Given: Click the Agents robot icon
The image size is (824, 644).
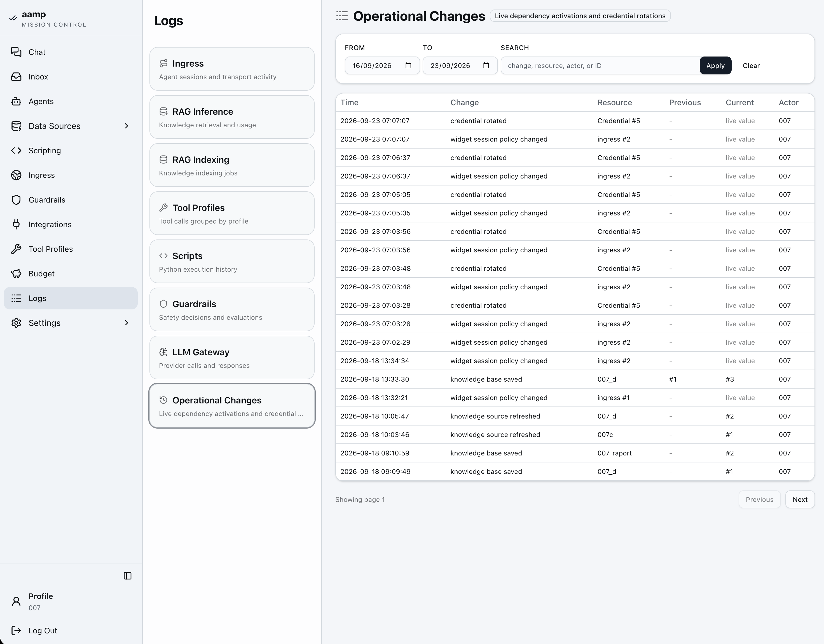Looking at the screenshot, I should [x=16, y=102].
